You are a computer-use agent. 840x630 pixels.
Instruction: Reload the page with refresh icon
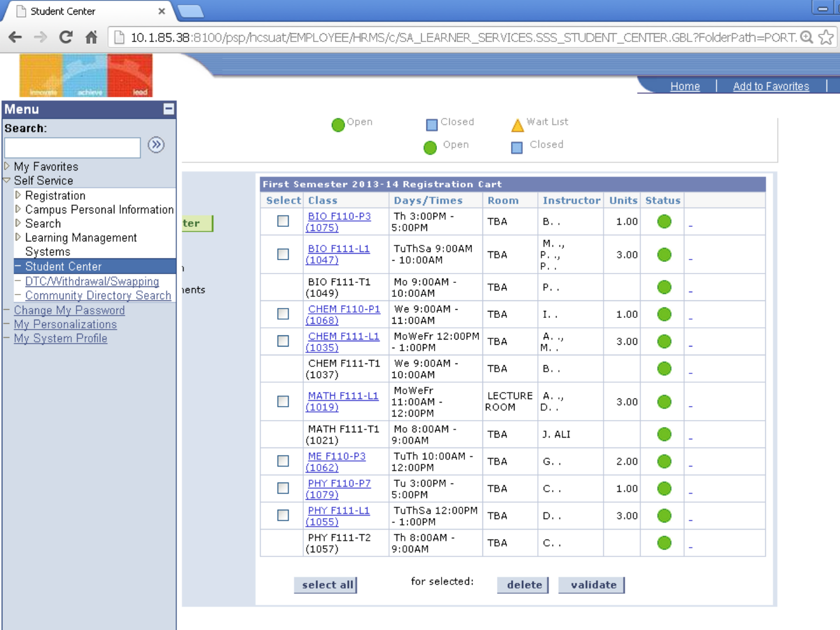pyautogui.click(x=66, y=37)
